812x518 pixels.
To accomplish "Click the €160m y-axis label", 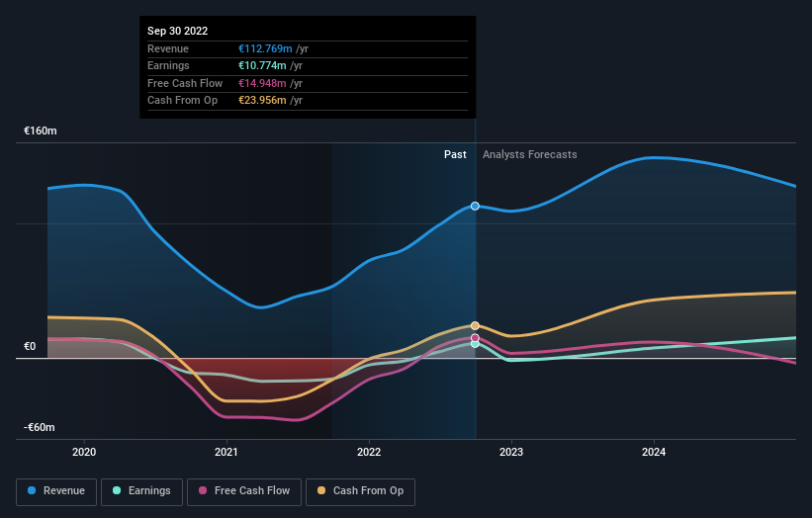I will click(x=41, y=130).
